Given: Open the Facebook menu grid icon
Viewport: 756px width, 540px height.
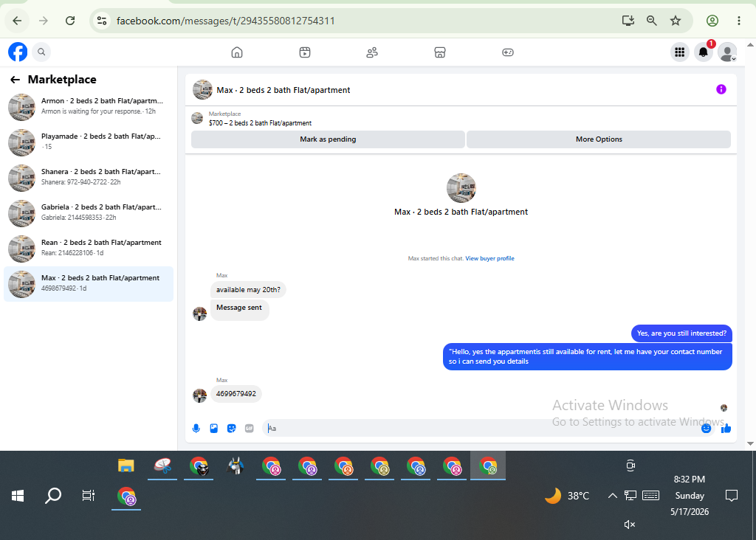Looking at the screenshot, I should [x=679, y=52].
